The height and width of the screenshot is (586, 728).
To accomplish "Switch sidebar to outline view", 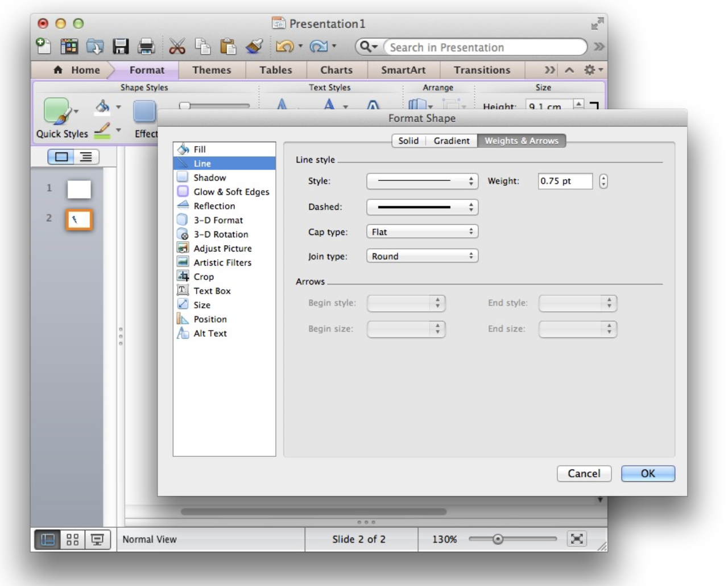I will point(86,157).
